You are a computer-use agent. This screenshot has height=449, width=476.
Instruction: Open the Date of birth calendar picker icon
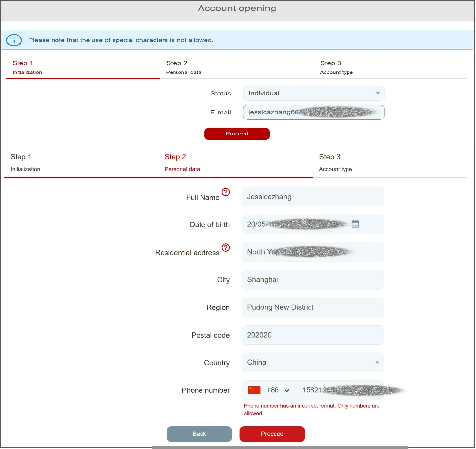[355, 224]
